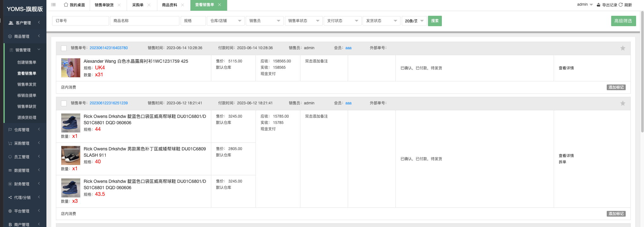Click the 订单号 input field
The width and height of the screenshot is (644, 227).
coord(81,21)
